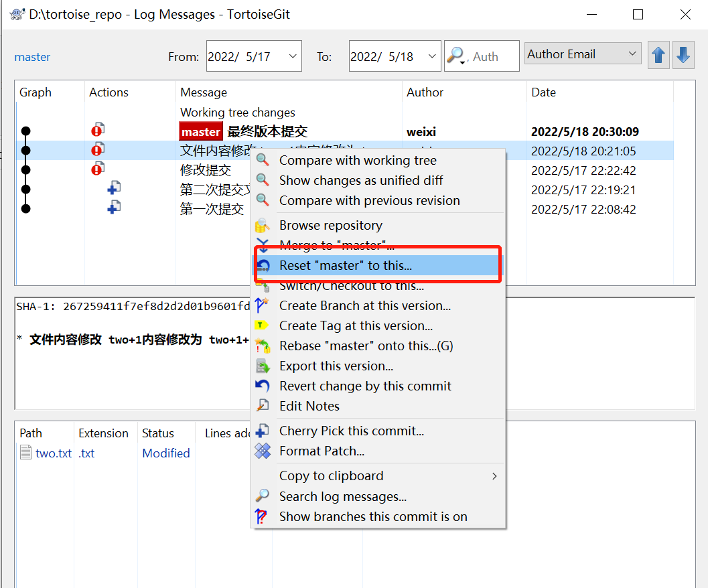Select Revert change by this commit

point(378,386)
